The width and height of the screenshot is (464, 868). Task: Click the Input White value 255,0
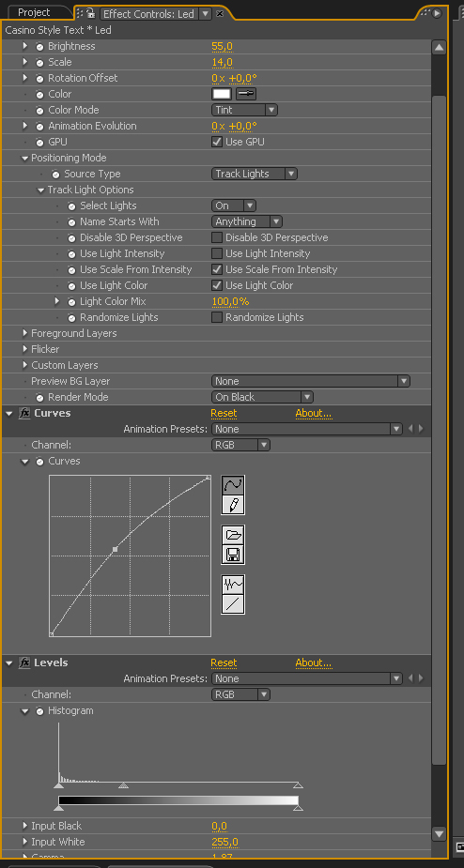[x=225, y=842]
